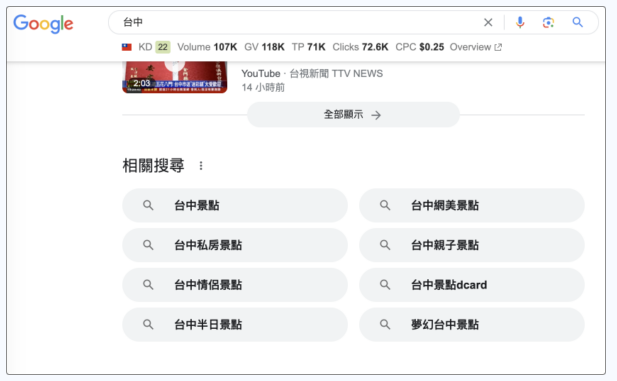Select related search 台中網美景點

click(x=472, y=205)
